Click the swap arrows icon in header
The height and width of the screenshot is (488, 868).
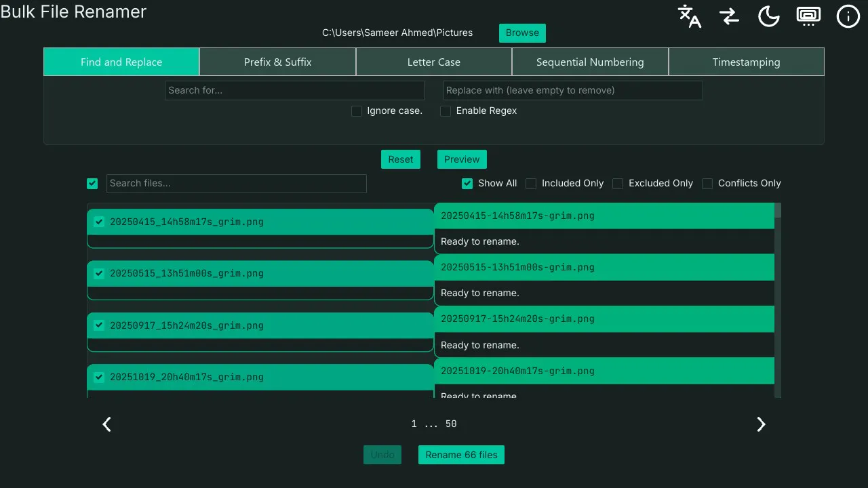coord(729,16)
